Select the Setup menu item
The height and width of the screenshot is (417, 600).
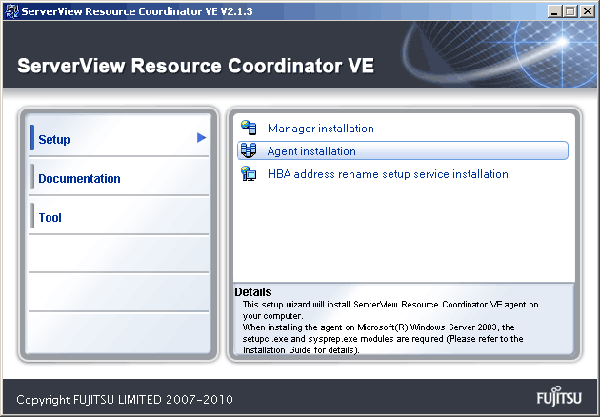point(119,136)
